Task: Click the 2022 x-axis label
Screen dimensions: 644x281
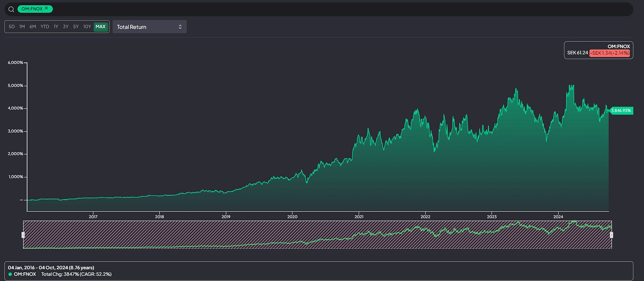Action: [x=425, y=216]
